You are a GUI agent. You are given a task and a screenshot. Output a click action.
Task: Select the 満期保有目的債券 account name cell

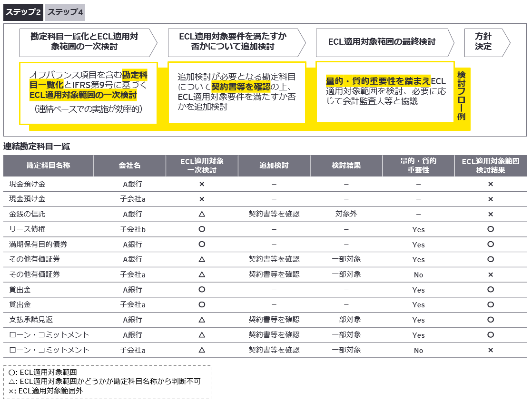(38, 245)
